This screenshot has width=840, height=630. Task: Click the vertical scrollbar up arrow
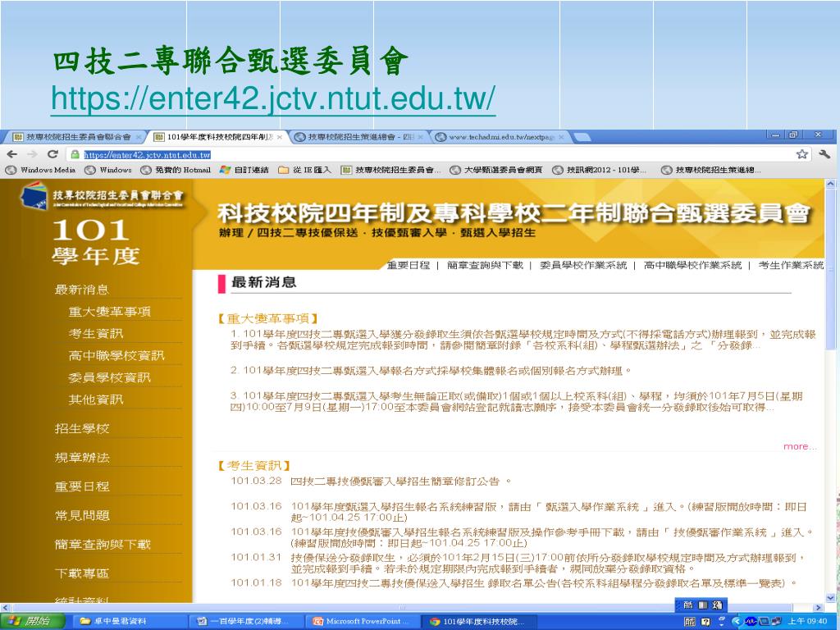831,184
